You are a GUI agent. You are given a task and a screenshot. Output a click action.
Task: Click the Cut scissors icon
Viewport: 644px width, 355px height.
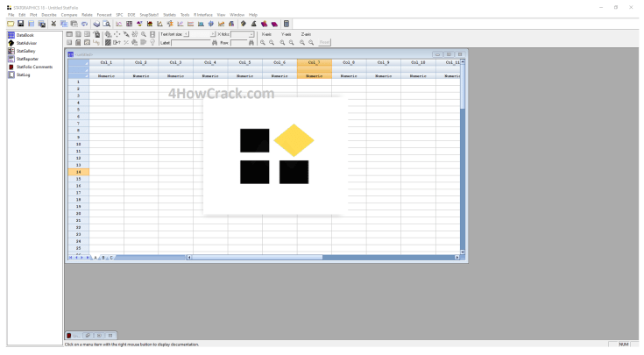(53, 24)
